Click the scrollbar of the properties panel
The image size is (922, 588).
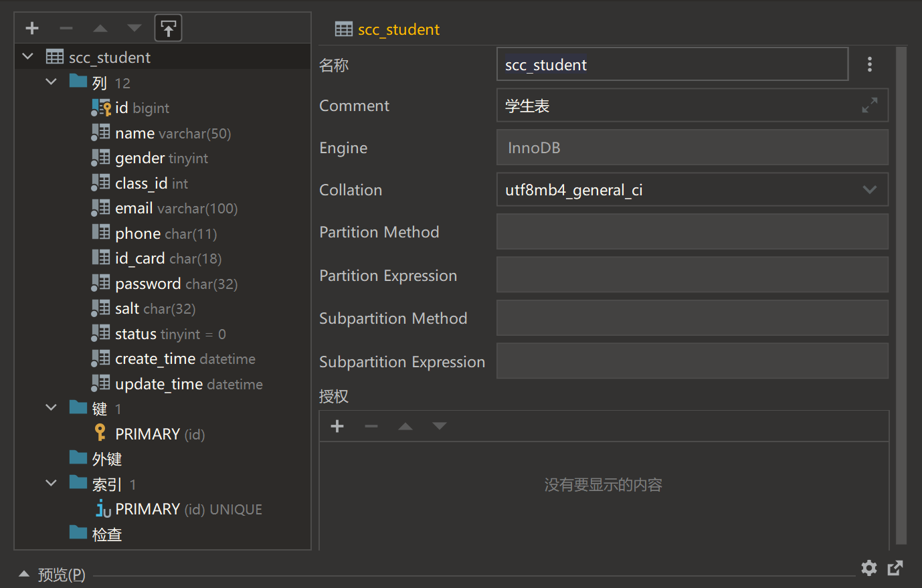point(901,294)
